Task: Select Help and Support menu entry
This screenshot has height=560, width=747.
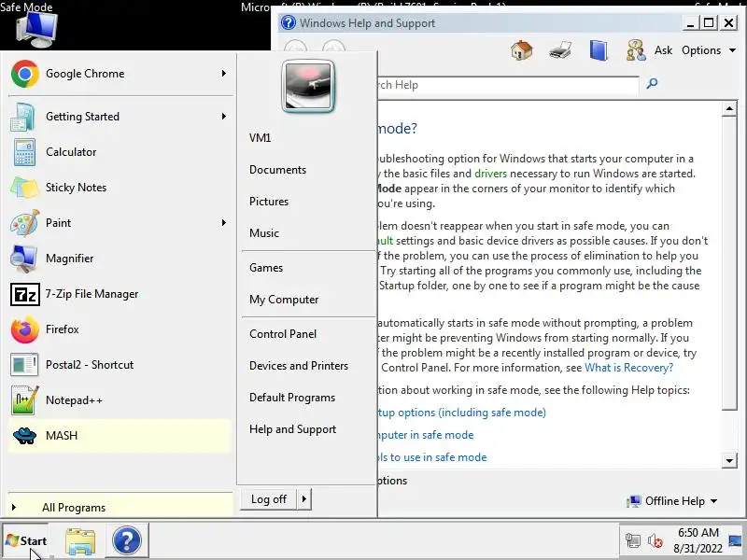Action: click(293, 429)
